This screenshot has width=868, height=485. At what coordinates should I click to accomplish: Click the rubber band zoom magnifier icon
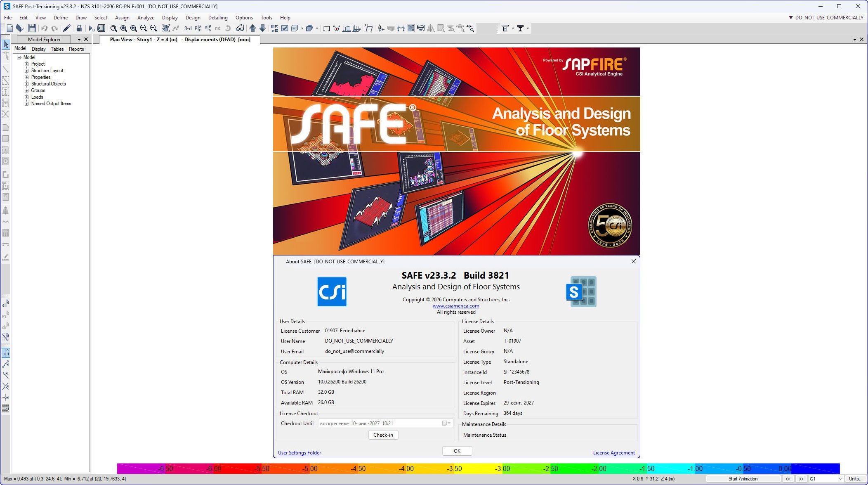(113, 28)
